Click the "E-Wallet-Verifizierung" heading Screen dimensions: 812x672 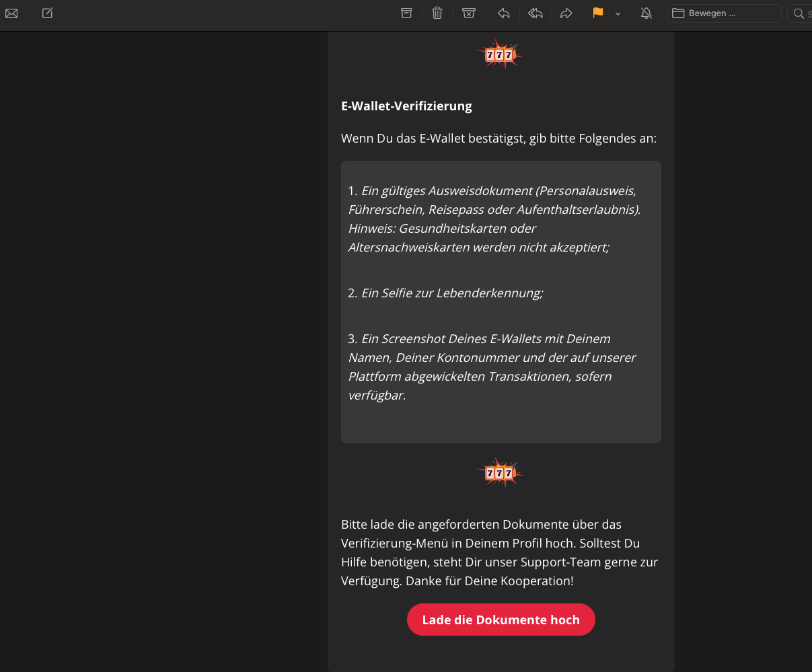tap(406, 106)
